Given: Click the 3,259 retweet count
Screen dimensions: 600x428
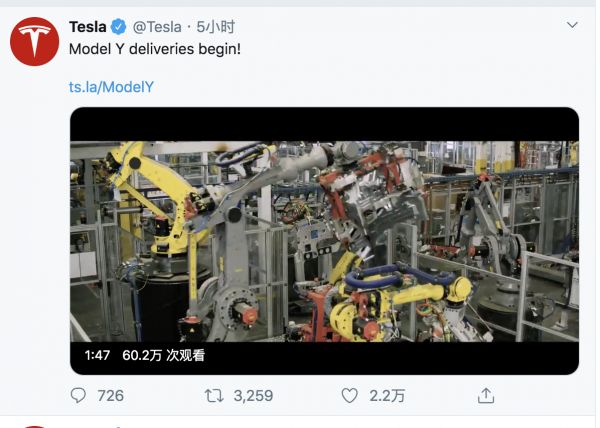Looking at the screenshot, I should 253,396.
